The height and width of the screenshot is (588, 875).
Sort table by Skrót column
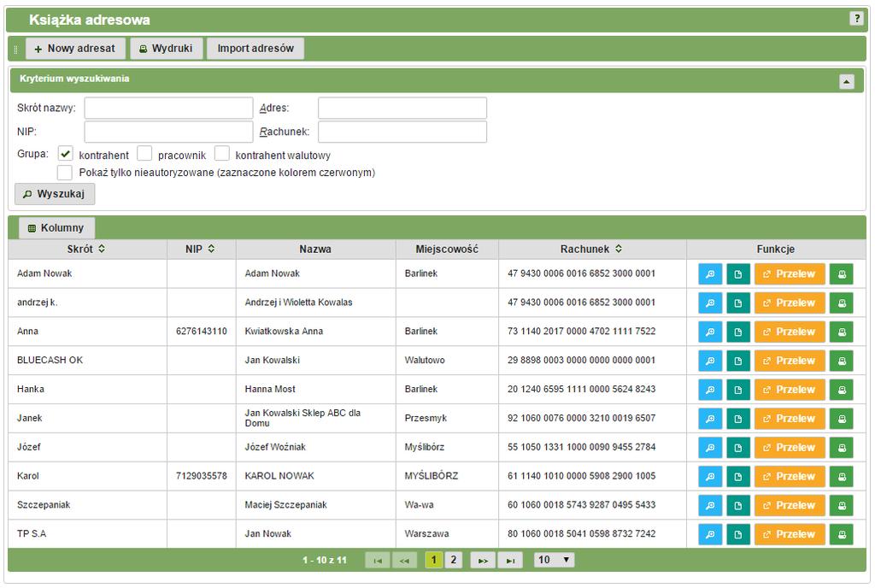[x=102, y=249]
